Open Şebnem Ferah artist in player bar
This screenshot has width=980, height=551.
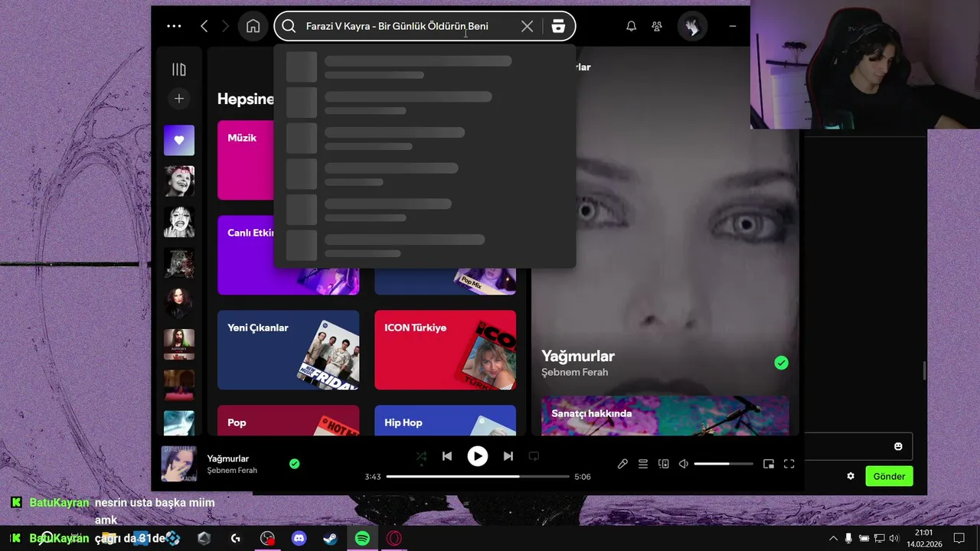pyautogui.click(x=232, y=471)
